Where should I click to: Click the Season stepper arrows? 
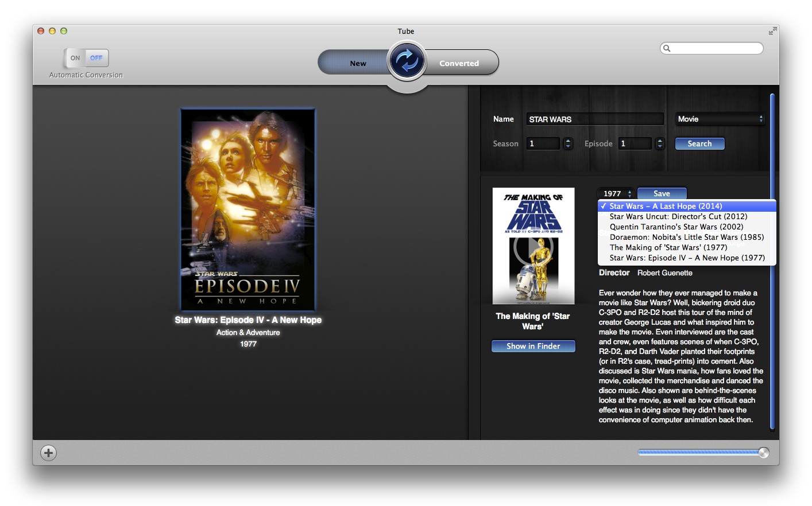(x=568, y=143)
